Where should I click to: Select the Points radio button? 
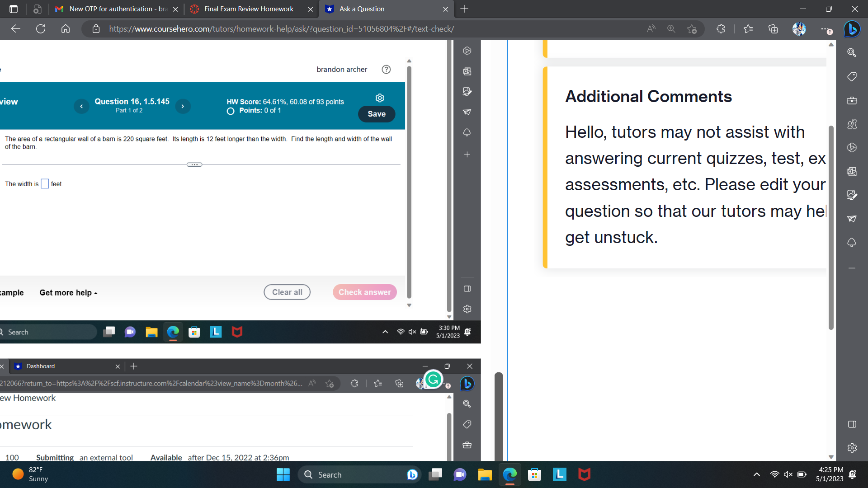click(230, 111)
